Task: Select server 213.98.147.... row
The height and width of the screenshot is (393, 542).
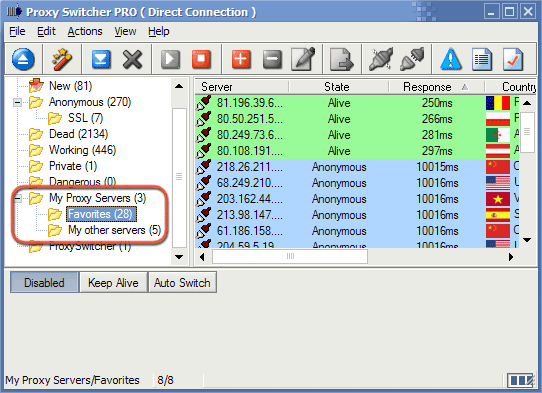Action: 357,215
